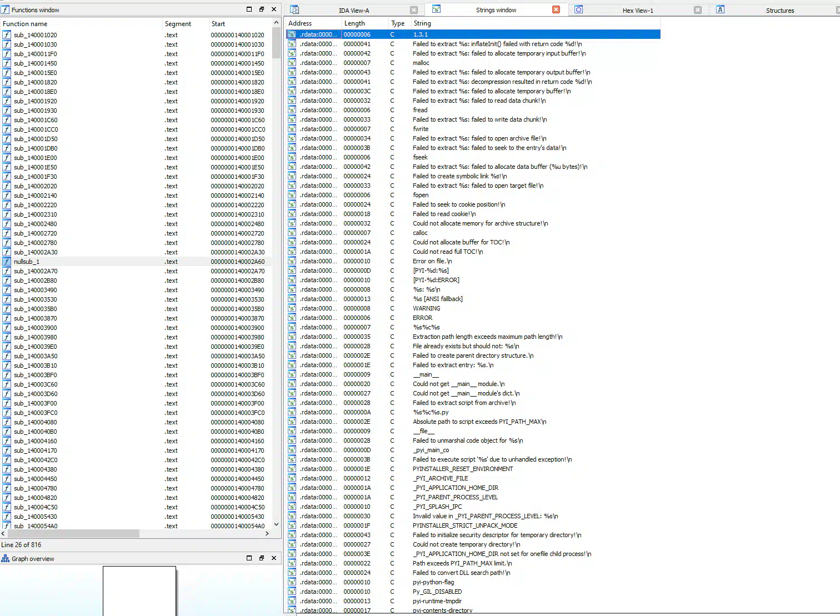Sort functions by the Segment column

click(178, 24)
